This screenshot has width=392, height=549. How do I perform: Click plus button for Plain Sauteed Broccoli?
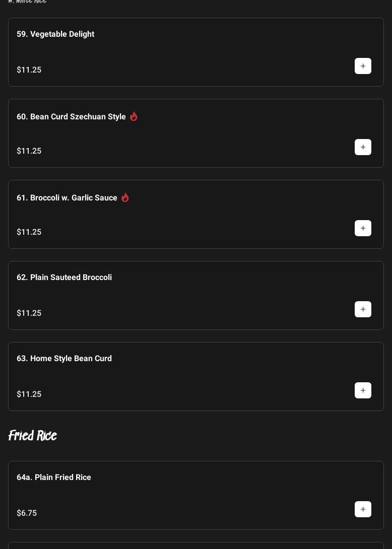pos(363,309)
